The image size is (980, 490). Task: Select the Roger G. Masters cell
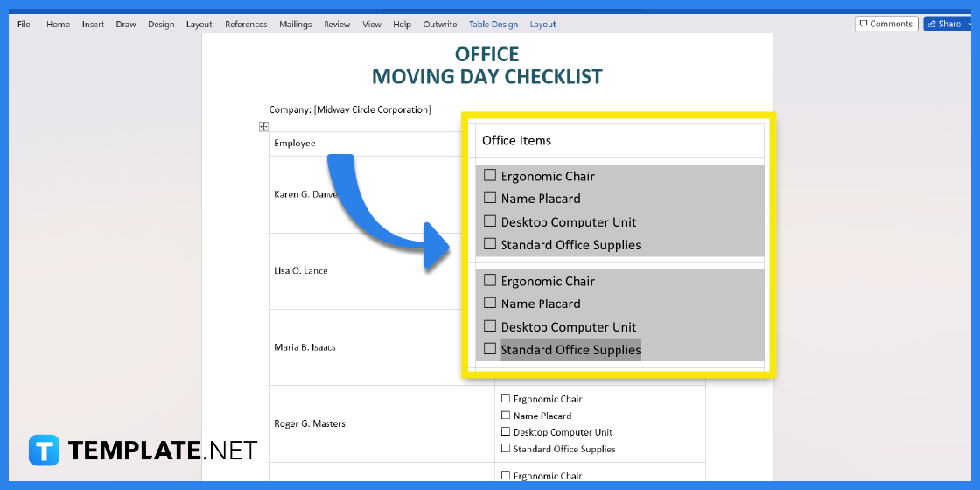point(381,424)
